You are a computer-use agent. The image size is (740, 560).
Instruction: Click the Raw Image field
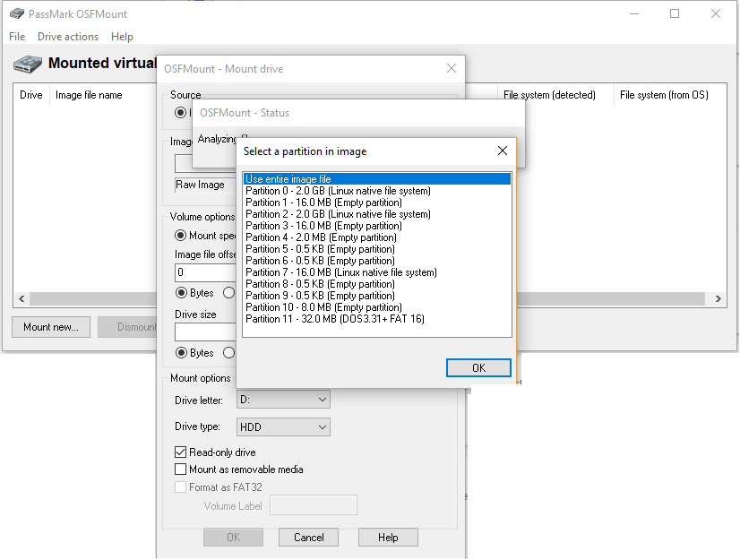[x=206, y=185]
